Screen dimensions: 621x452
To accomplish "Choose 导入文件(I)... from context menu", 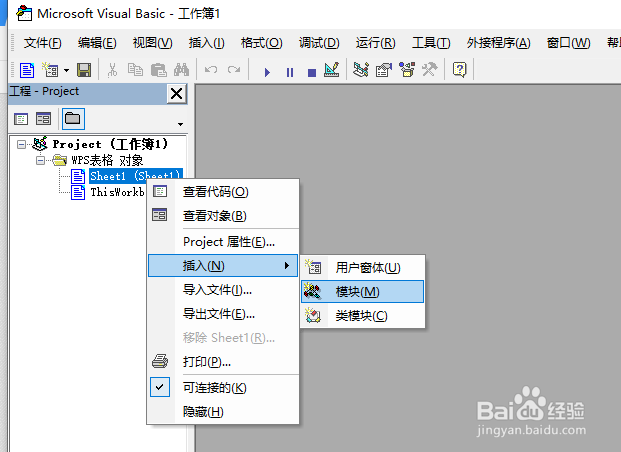I will [x=223, y=290].
